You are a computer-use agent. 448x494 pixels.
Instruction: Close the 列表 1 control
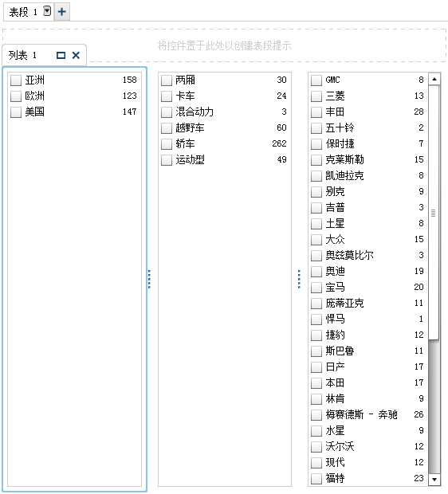76,56
